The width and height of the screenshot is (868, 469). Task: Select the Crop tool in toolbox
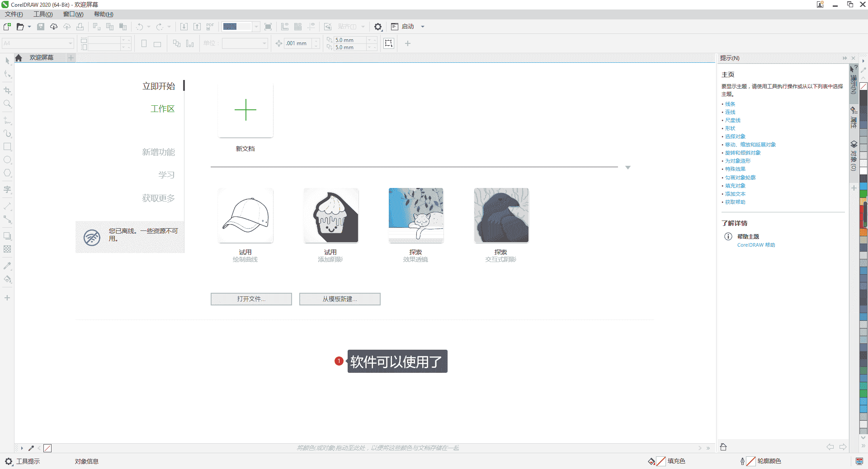(x=7, y=90)
